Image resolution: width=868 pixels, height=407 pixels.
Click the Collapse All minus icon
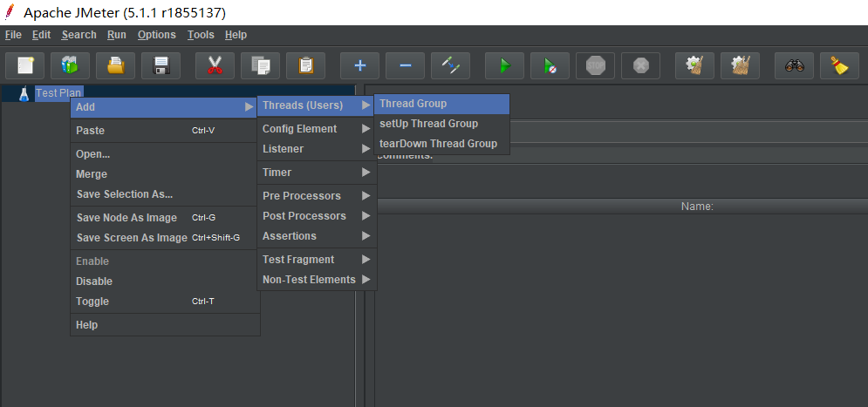[406, 66]
